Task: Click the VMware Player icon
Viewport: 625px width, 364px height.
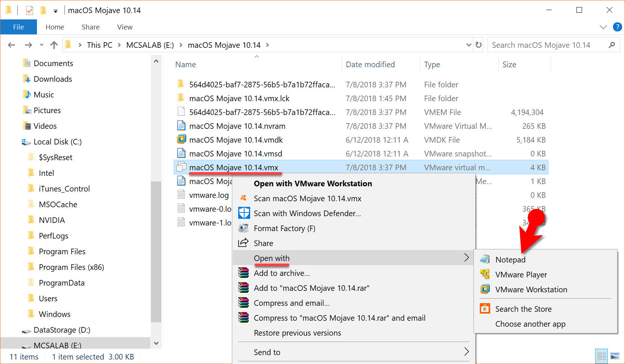Action: coord(485,274)
